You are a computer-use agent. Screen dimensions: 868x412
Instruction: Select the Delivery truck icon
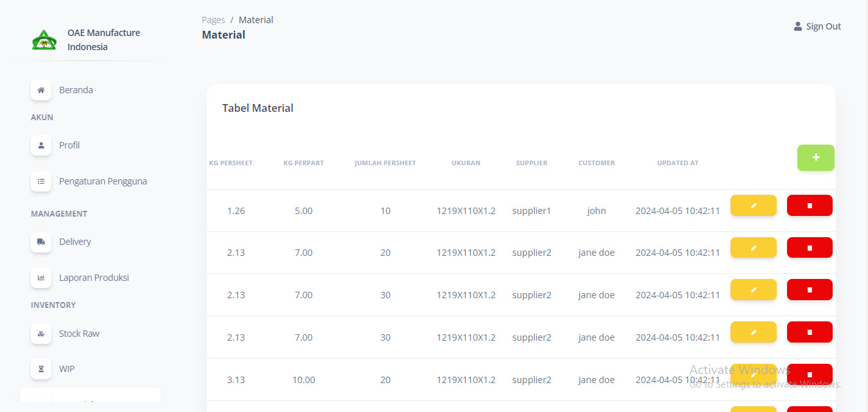(41, 242)
